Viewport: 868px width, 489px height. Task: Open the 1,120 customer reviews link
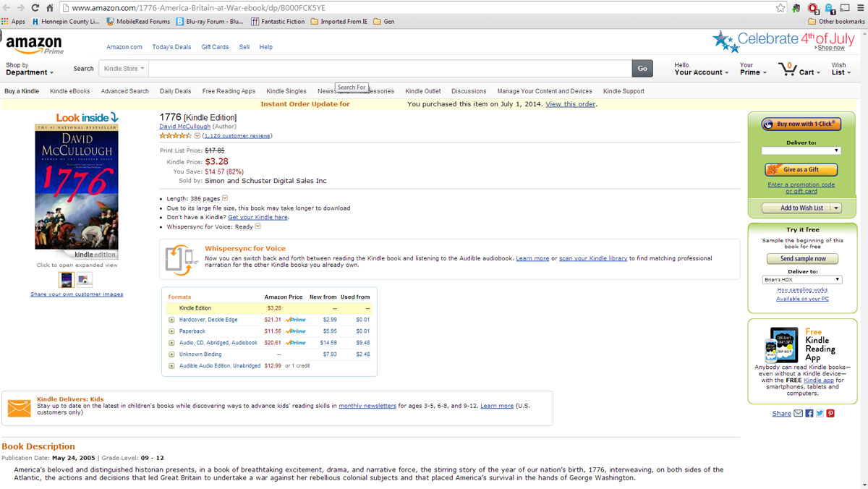[x=237, y=136]
